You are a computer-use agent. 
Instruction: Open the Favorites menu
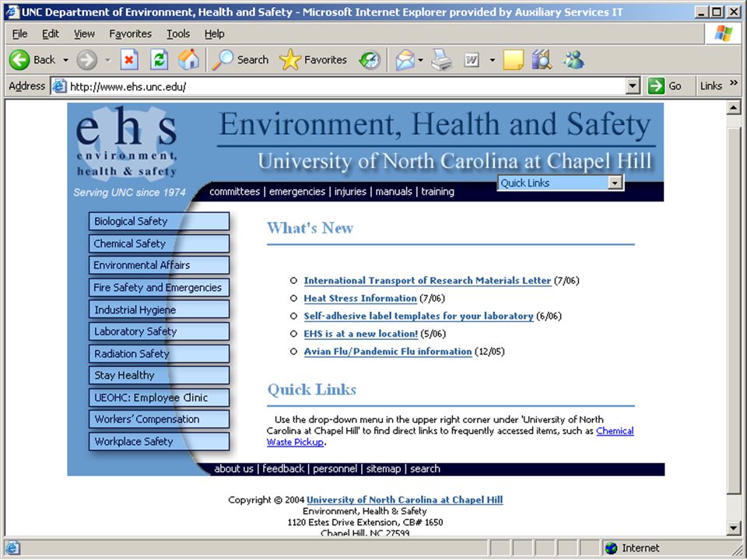point(130,33)
